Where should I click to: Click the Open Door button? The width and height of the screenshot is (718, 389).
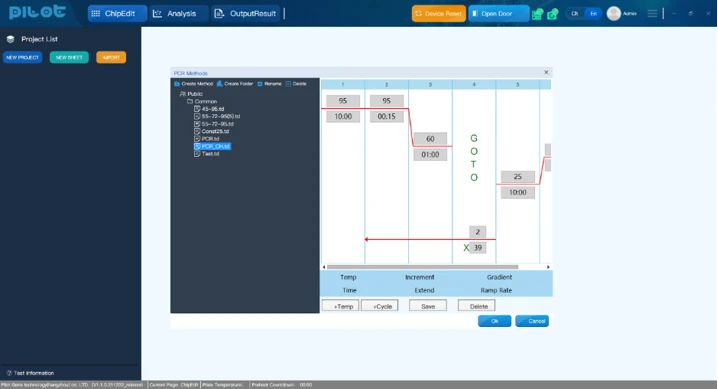point(498,14)
